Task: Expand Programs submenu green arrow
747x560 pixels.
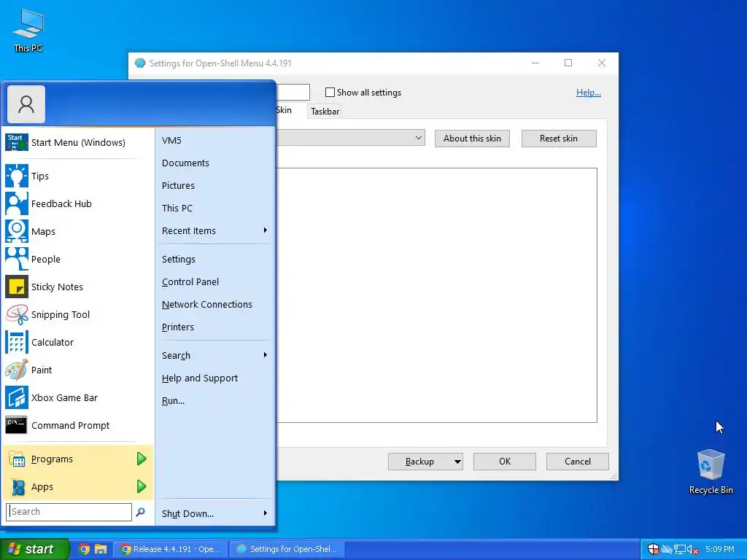Action: point(142,459)
